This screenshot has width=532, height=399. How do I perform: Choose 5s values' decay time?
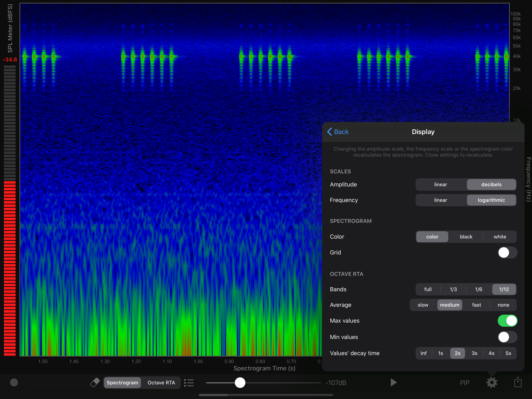pyautogui.click(x=508, y=353)
